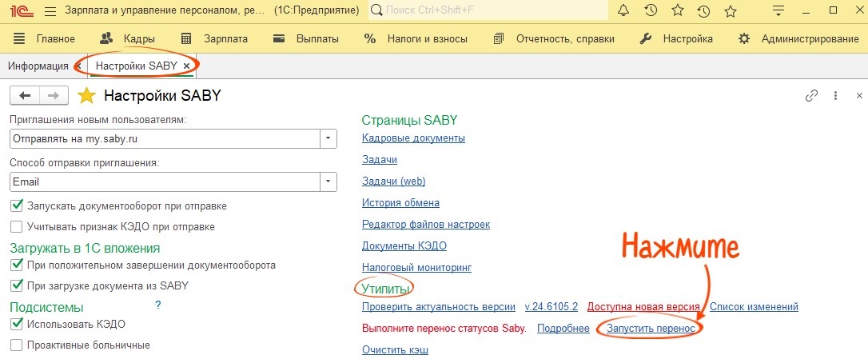Image resolution: width=868 pixels, height=359 pixels.
Task: Expand the invitations 'Отправлять на my.saby.ru' dropdown
Action: 328,138
